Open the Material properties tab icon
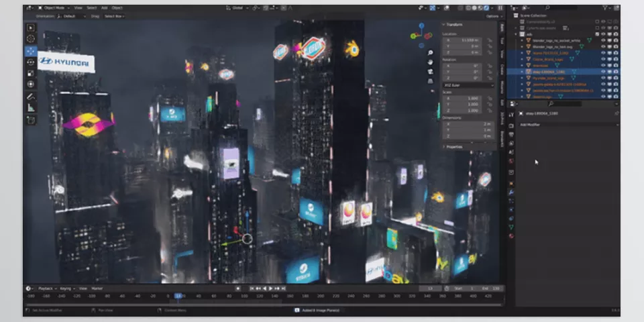 coord(511,235)
